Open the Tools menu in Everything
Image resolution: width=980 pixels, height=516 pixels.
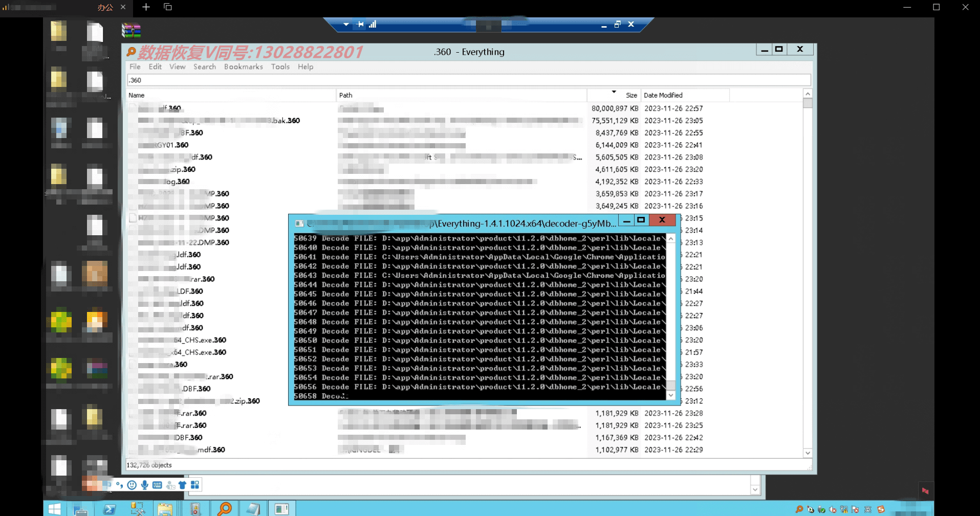(280, 67)
